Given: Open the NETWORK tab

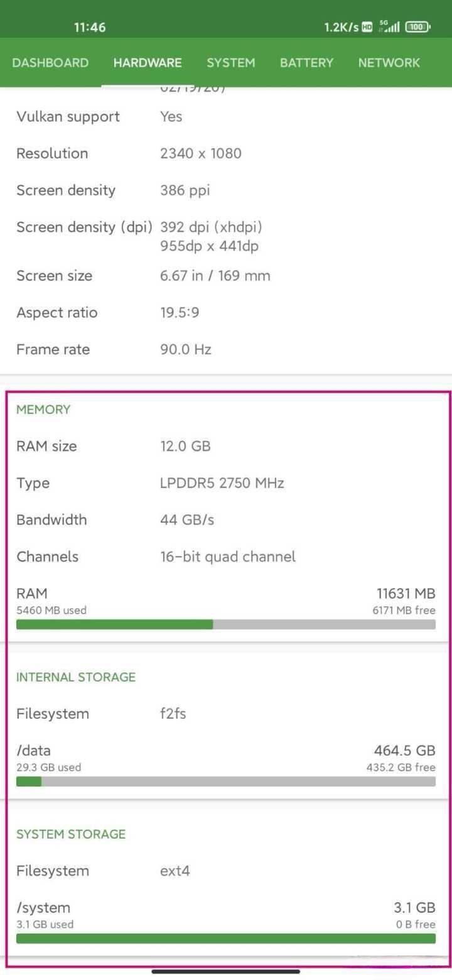Looking at the screenshot, I should (389, 63).
